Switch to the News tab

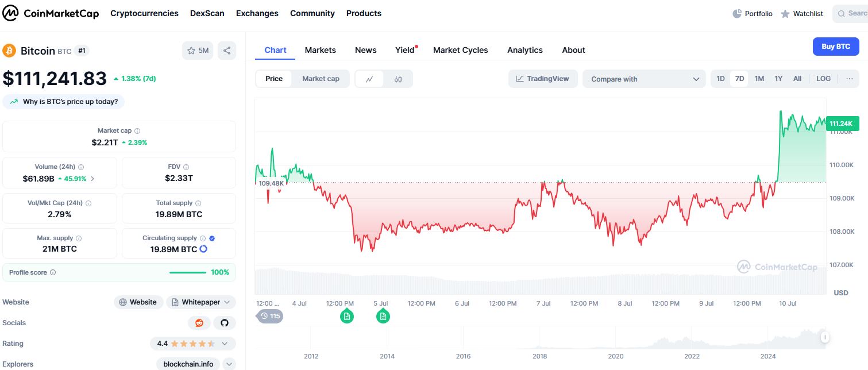pyautogui.click(x=365, y=50)
